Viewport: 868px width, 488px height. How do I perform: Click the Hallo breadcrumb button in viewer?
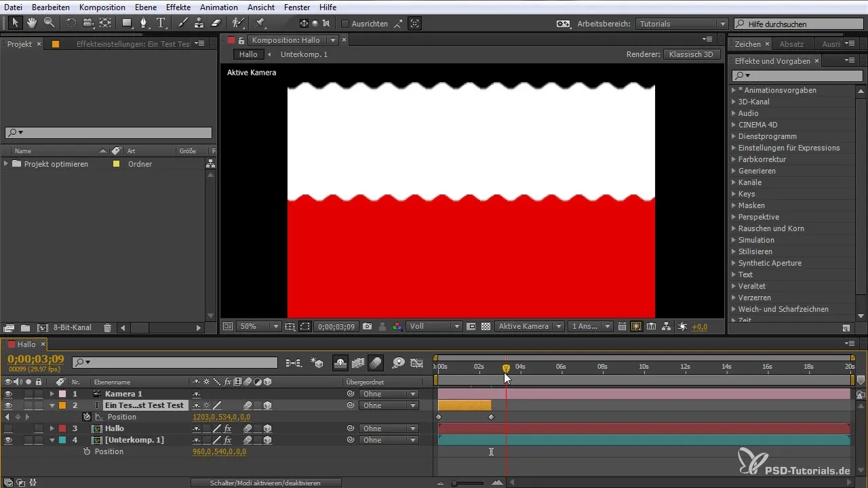[x=248, y=54]
